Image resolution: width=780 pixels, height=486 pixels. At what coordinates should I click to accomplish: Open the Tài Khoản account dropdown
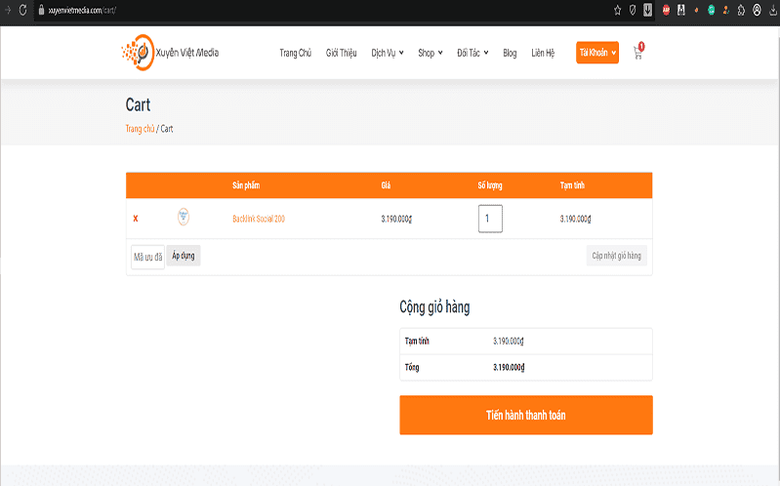(x=597, y=52)
